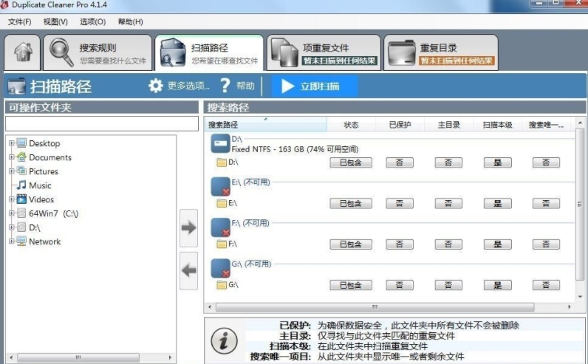The width and height of the screenshot is (588, 364).
Task: Click the gear icon for 更多选项
Action: tap(156, 86)
